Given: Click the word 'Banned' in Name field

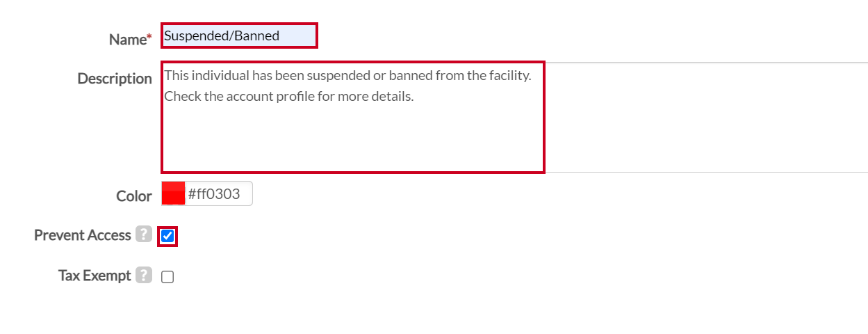Looking at the screenshot, I should pos(256,35).
